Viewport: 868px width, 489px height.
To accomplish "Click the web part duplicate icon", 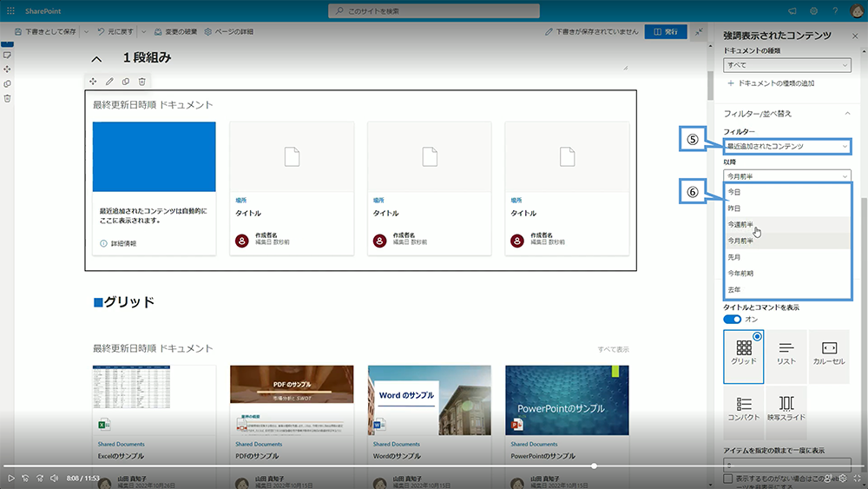I will [x=126, y=82].
